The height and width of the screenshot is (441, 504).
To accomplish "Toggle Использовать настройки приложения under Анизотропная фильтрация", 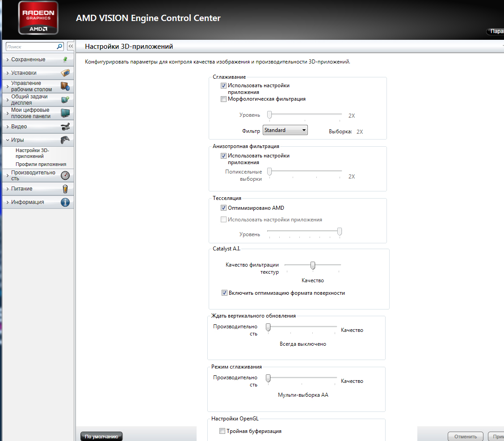I will [x=223, y=156].
